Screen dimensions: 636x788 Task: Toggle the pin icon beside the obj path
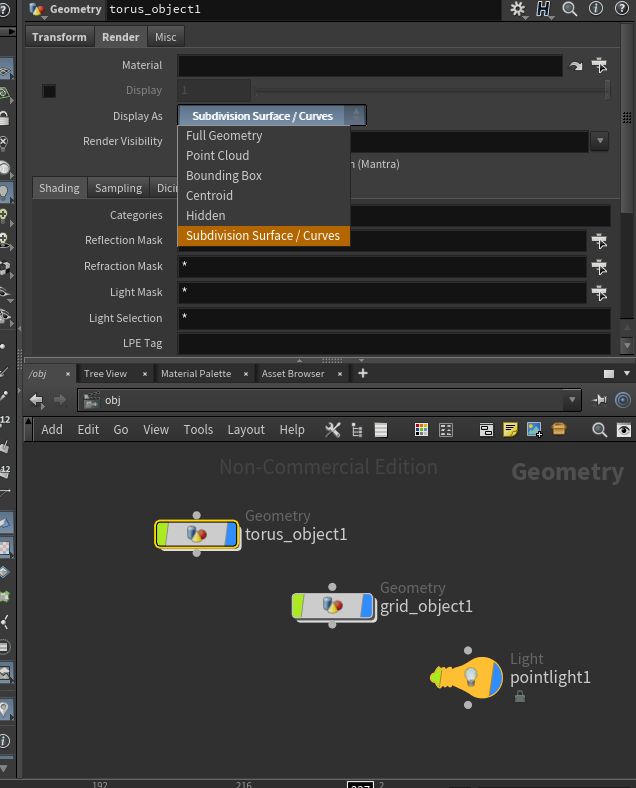599,400
